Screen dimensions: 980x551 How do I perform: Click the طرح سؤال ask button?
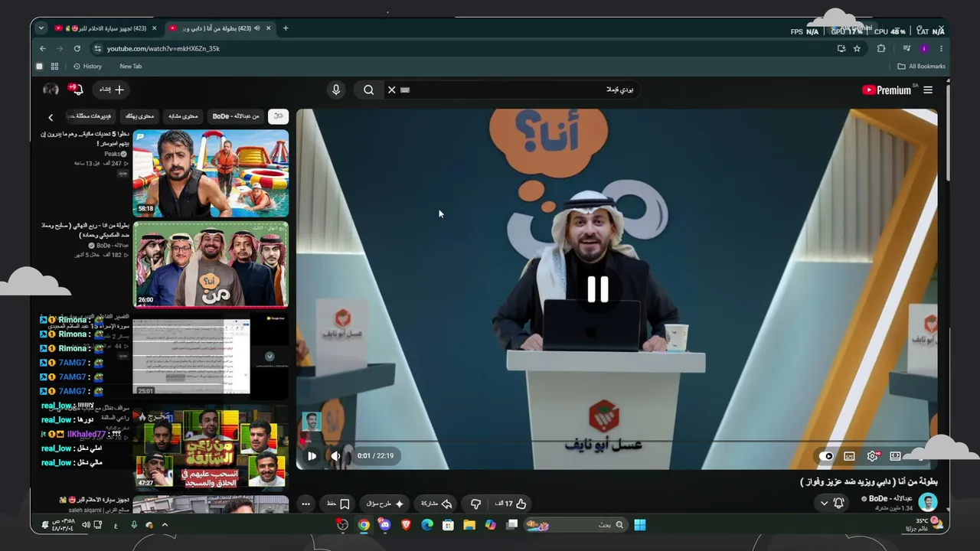[385, 504]
